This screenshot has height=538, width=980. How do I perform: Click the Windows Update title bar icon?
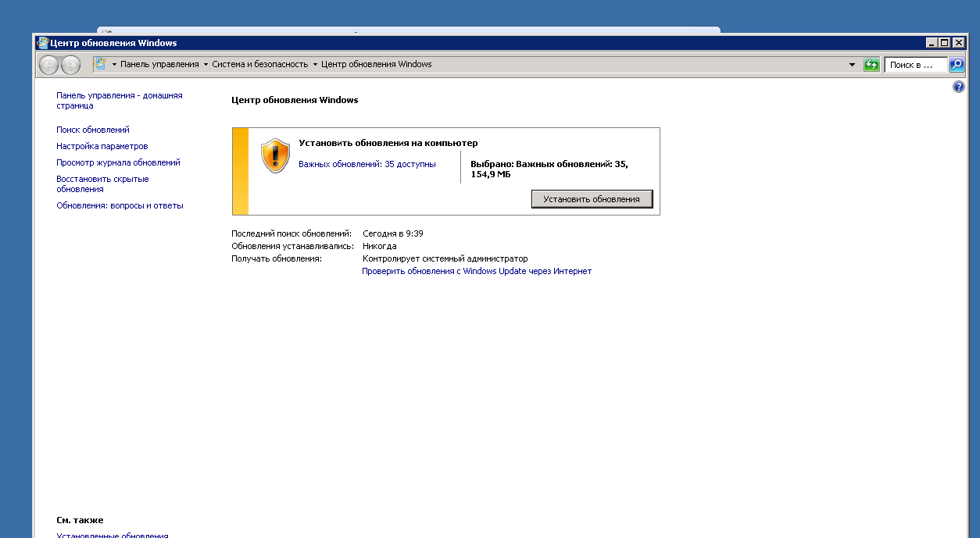click(43, 43)
